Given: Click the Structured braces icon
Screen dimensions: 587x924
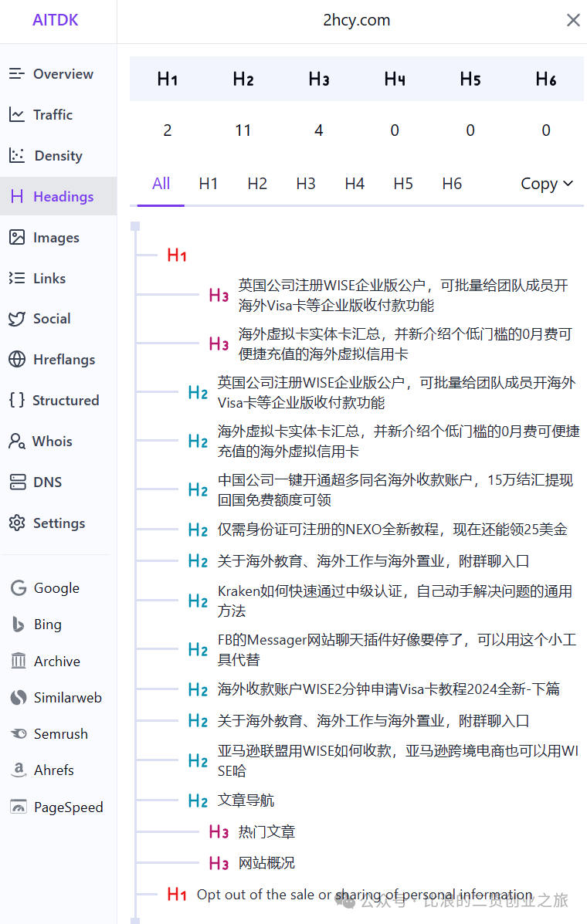Looking at the screenshot, I should point(16,400).
